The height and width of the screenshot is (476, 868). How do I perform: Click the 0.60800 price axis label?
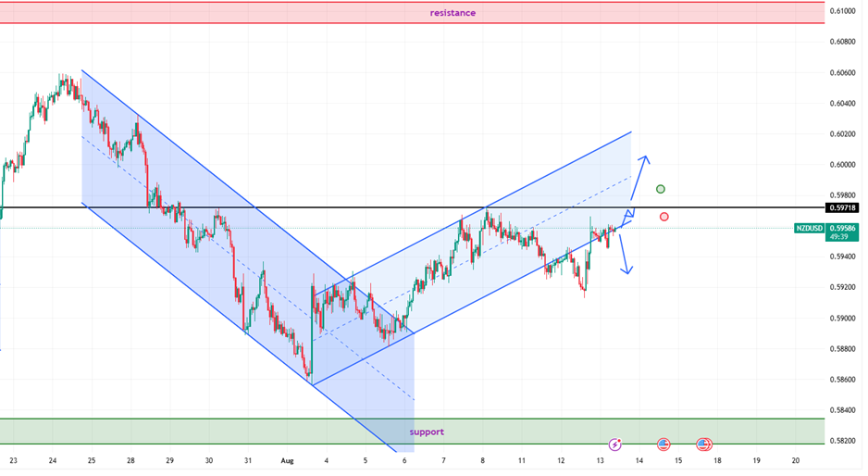[x=842, y=42]
